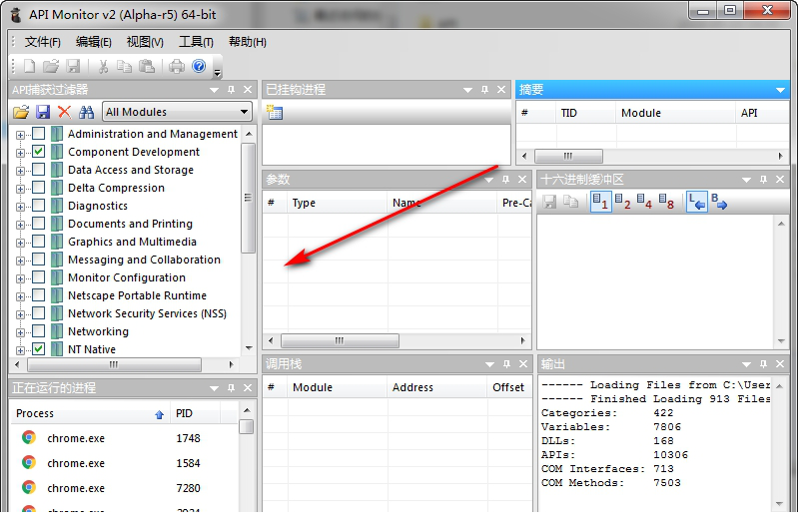
Task: Pin the API capture filter panel
Action: (x=231, y=90)
